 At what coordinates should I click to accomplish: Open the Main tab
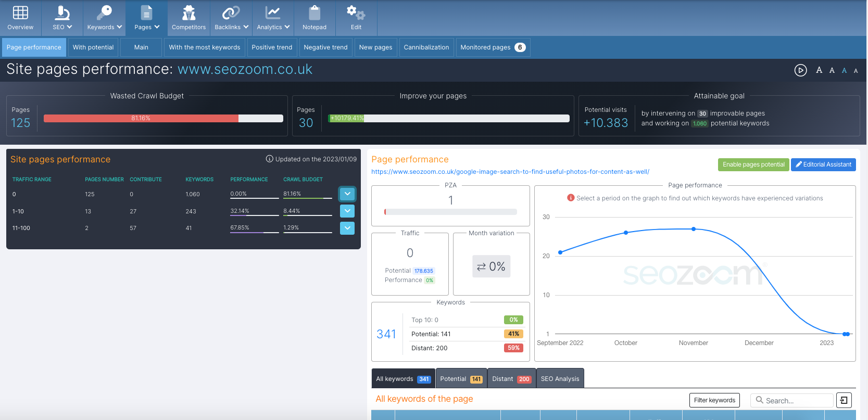pos(141,47)
